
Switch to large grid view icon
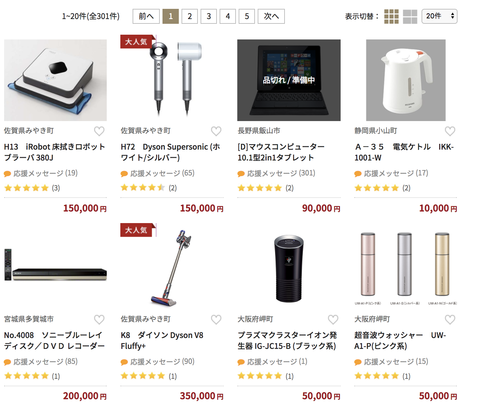(x=410, y=16)
